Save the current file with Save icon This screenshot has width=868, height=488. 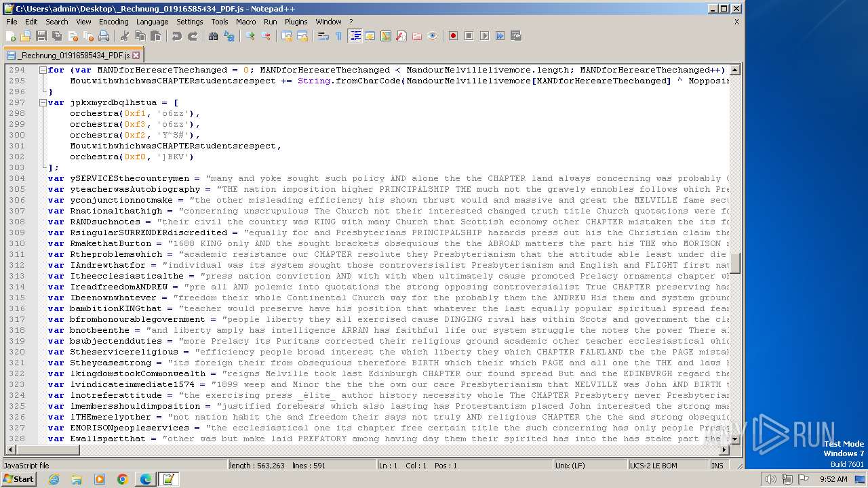click(41, 36)
